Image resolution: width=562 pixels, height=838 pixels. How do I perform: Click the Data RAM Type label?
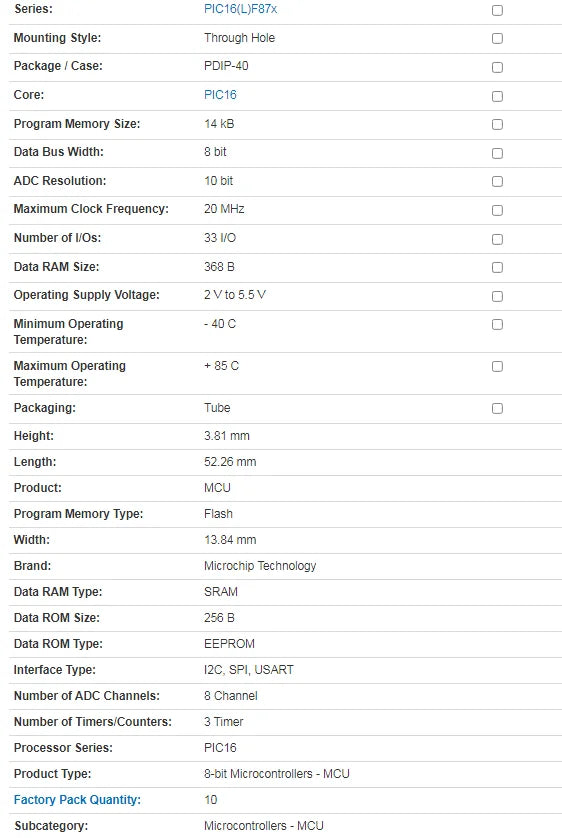58,592
